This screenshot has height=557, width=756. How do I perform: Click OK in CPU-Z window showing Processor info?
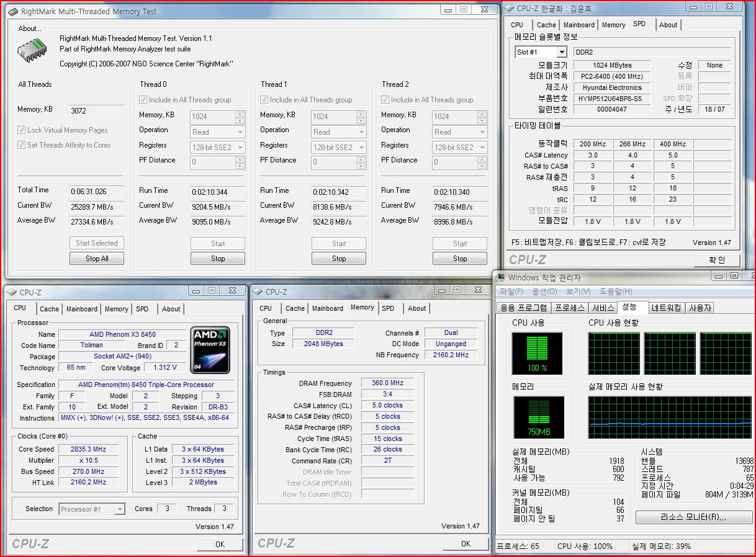point(220,544)
